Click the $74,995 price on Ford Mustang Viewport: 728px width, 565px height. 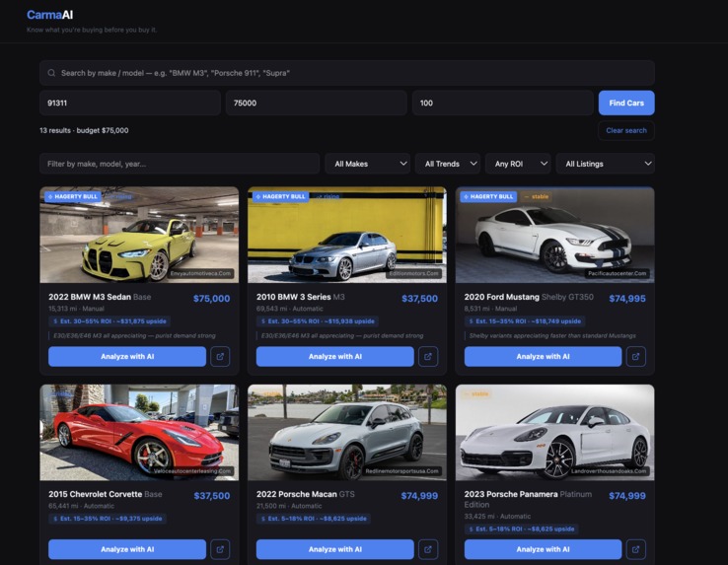(x=627, y=299)
